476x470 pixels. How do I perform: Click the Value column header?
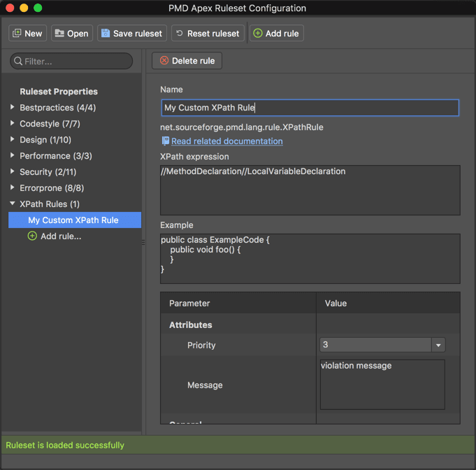(x=388, y=304)
